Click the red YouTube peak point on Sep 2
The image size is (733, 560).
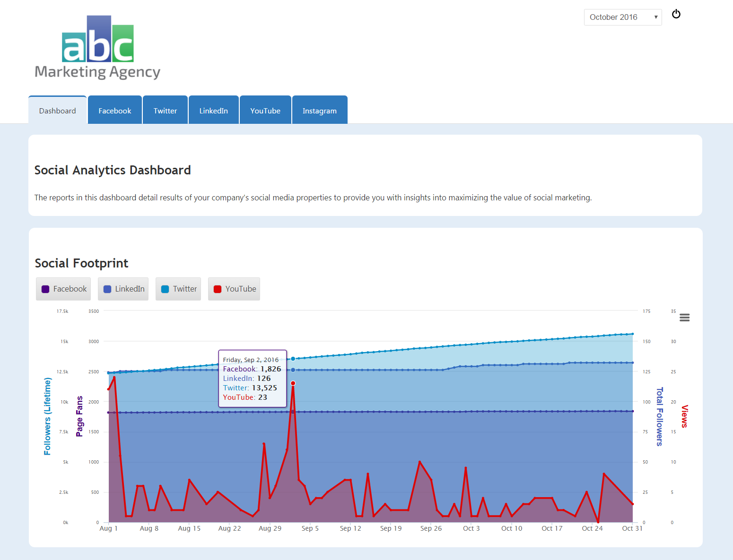(293, 383)
